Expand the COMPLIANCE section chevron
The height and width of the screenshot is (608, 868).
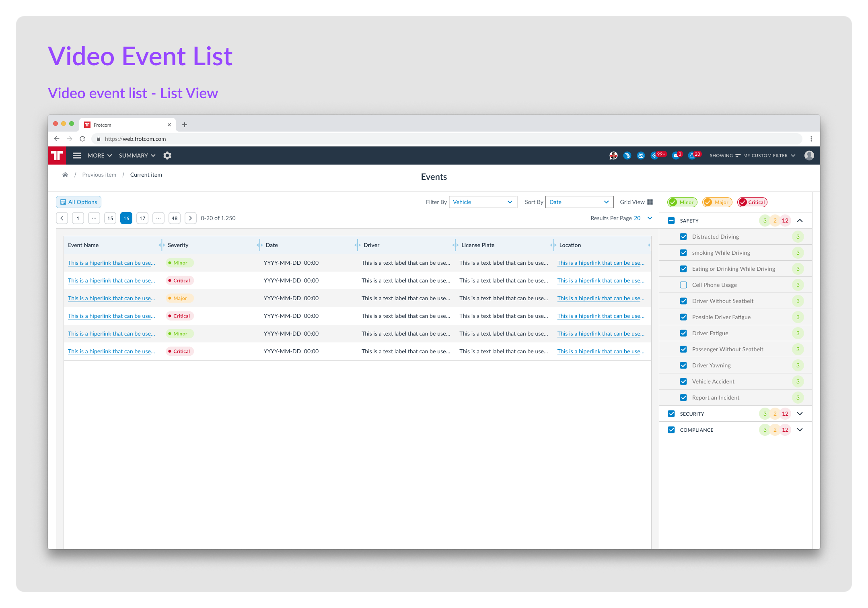pos(800,430)
